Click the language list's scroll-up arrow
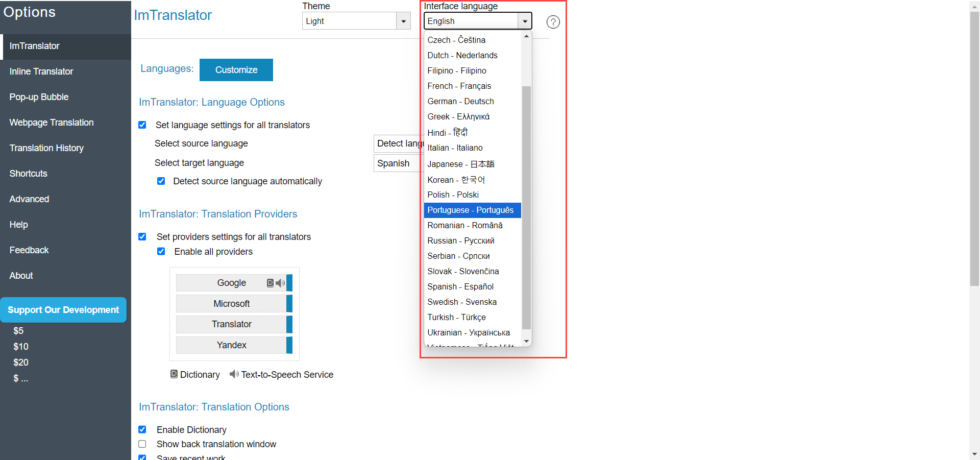 (526, 36)
